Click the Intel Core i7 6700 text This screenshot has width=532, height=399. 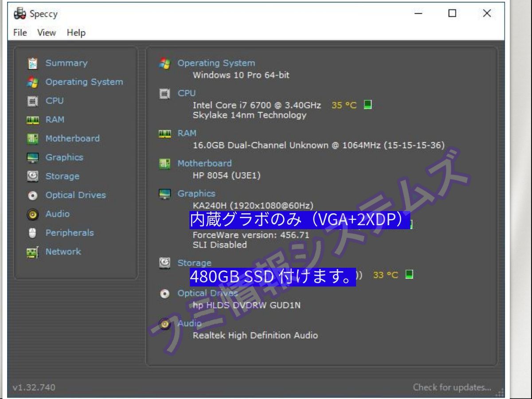pos(257,105)
